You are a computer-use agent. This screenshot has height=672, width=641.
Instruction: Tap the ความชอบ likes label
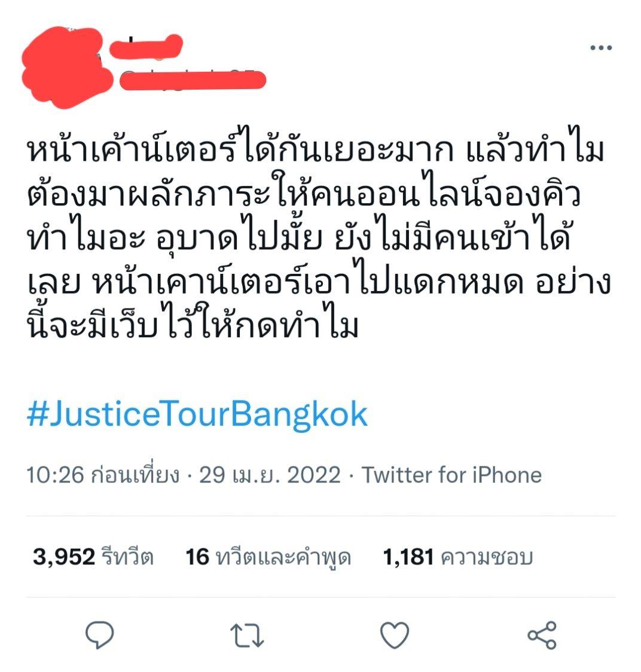(487, 558)
